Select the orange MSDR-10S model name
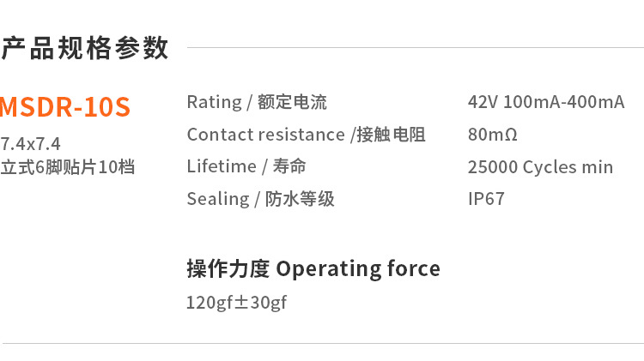 [x=65, y=107]
